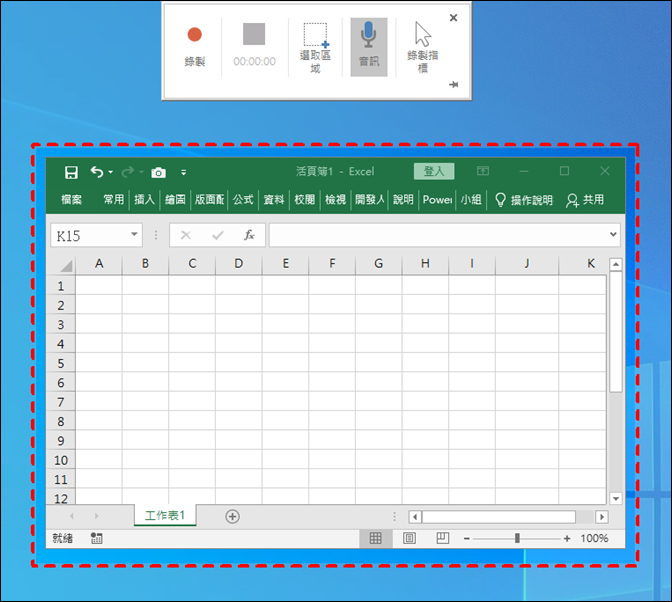Click the horizontal scrollbar right arrow
The height and width of the screenshot is (602, 672).
(602, 517)
